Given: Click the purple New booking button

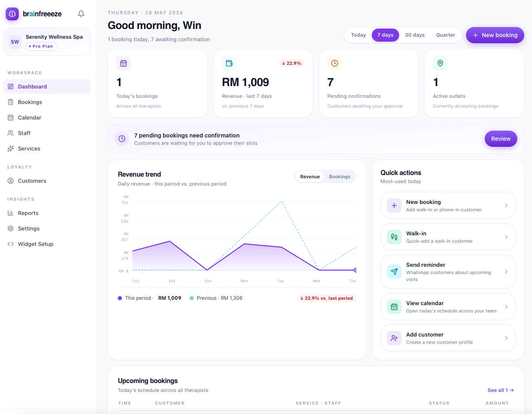Looking at the screenshot, I should click(x=495, y=35).
